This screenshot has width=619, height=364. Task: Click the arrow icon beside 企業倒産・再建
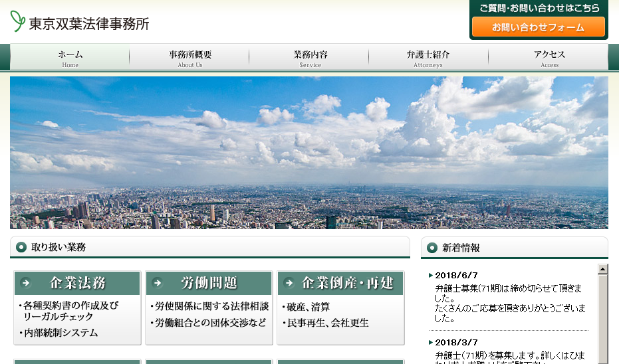[x=289, y=283]
